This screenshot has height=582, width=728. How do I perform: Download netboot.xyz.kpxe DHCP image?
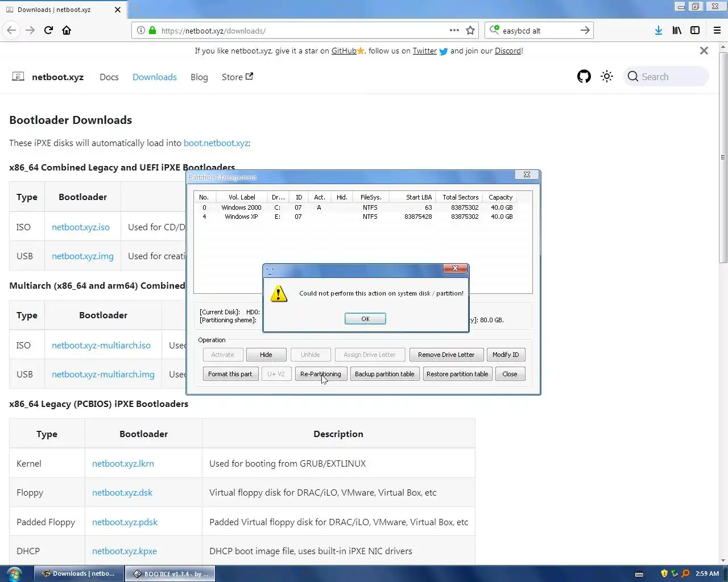[x=125, y=551]
